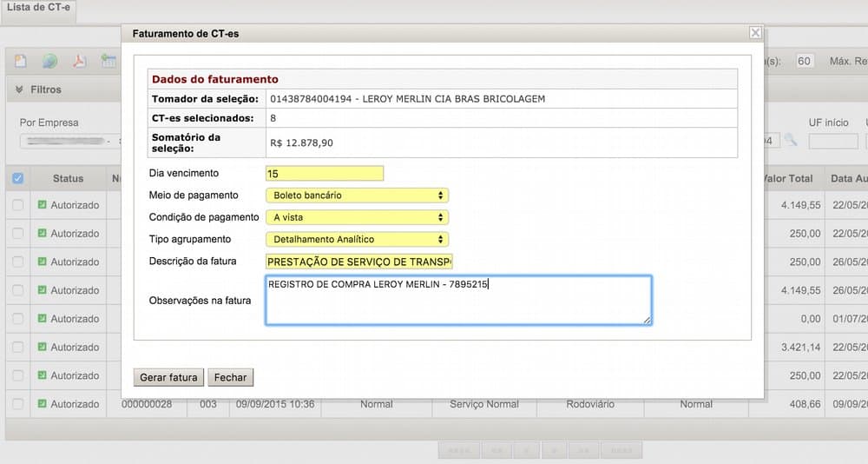868x464 pixels.
Task: Click the Descrição da fatura field
Action: (359, 262)
